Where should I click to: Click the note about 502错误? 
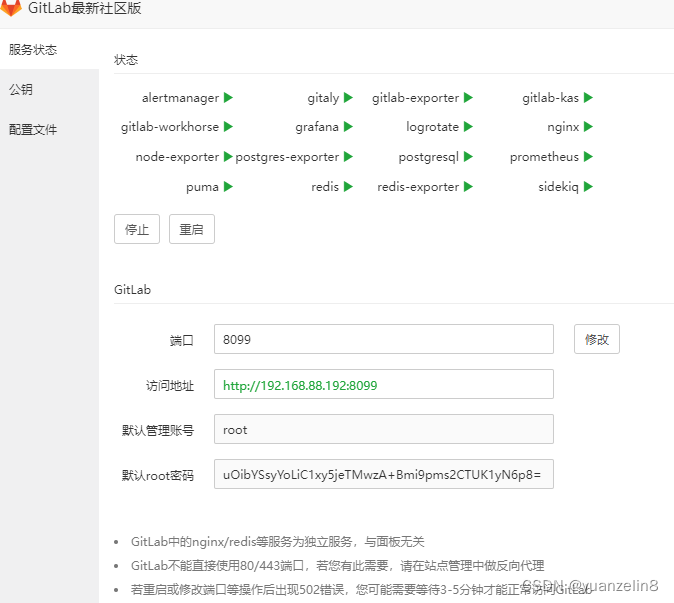pyautogui.click(x=362, y=589)
